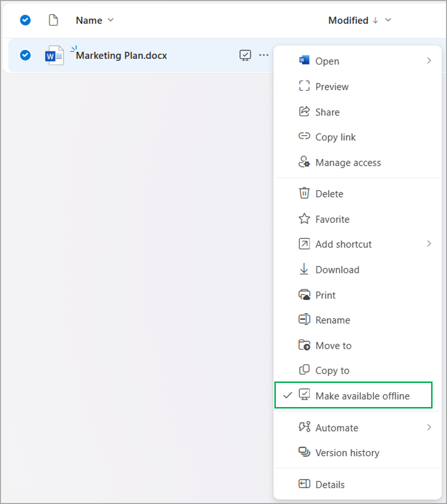Expand the Add shortcut submenu arrow

[x=429, y=244]
